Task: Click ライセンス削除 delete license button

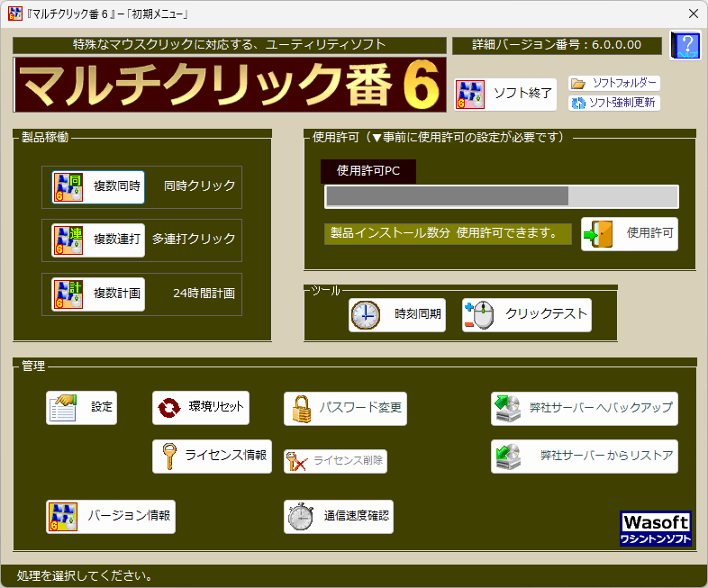Action: [x=335, y=461]
